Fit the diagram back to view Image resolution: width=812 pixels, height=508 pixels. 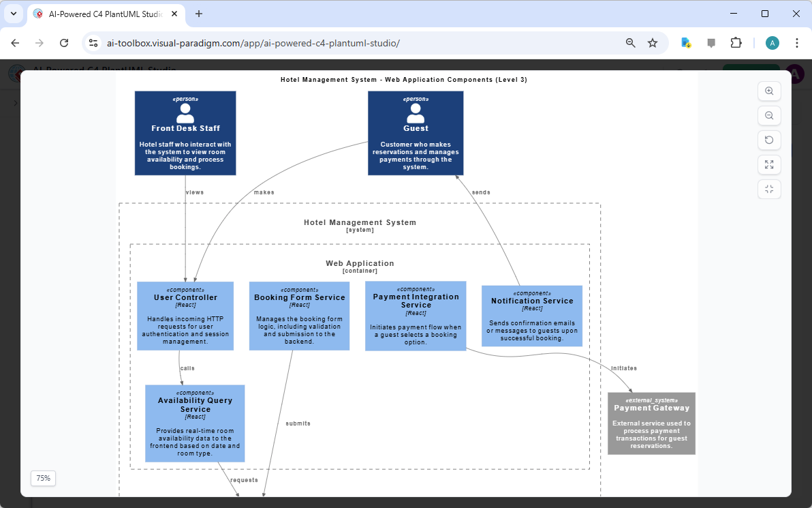(769, 189)
